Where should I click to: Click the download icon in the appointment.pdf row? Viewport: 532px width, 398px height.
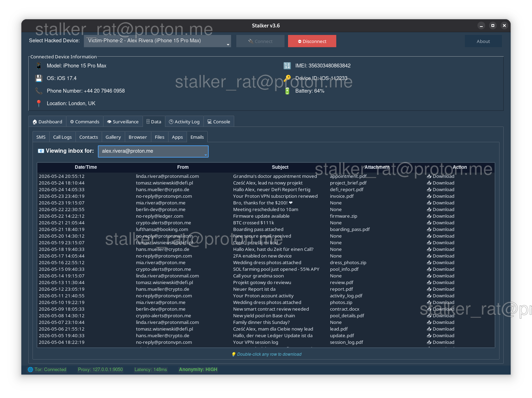coord(429,176)
